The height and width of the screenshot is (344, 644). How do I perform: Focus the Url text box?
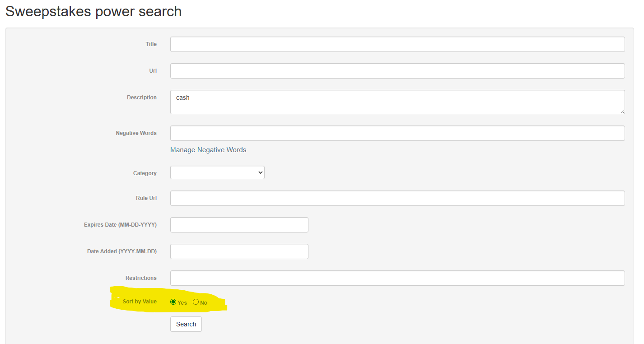coord(397,71)
